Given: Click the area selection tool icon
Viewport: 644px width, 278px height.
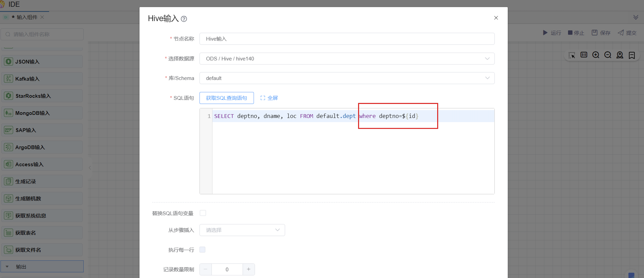Looking at the screenshot, I should pos(572,55).
